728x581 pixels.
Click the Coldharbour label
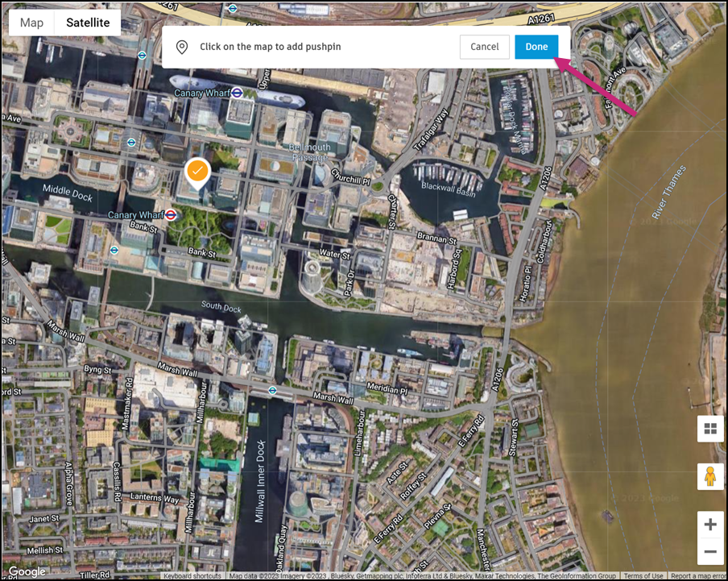tap(544, 242)
